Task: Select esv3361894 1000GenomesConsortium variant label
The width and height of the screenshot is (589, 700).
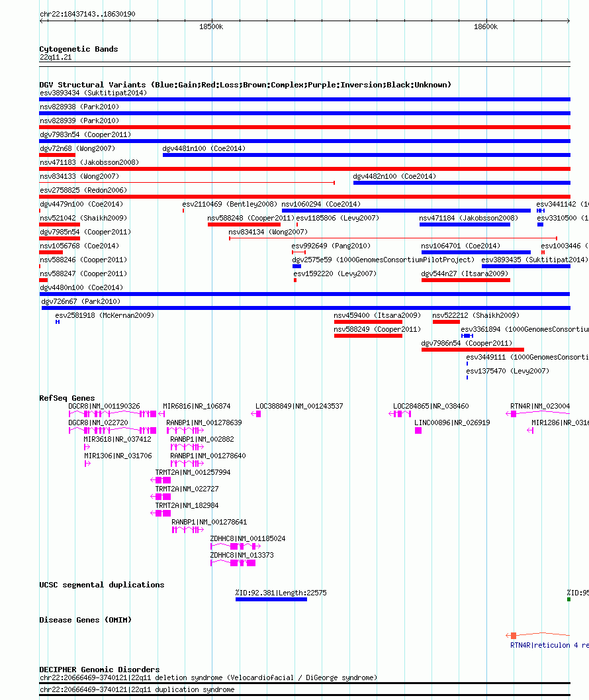Action: (x=525, y=329)
